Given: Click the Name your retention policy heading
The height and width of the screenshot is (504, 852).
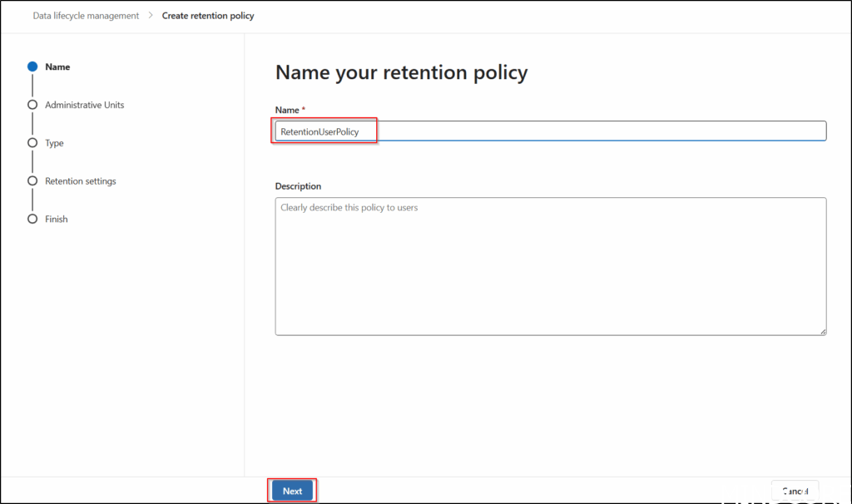Looking at the screenshot, I should [401, 72].
